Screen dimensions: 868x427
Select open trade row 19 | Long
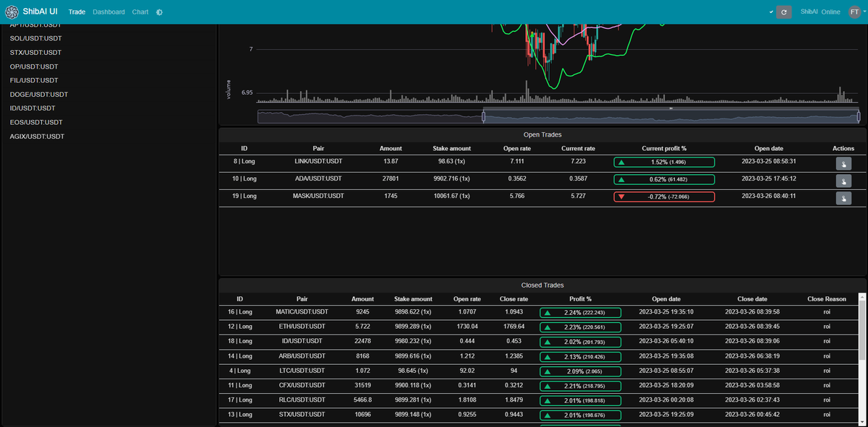click(542, 197)
